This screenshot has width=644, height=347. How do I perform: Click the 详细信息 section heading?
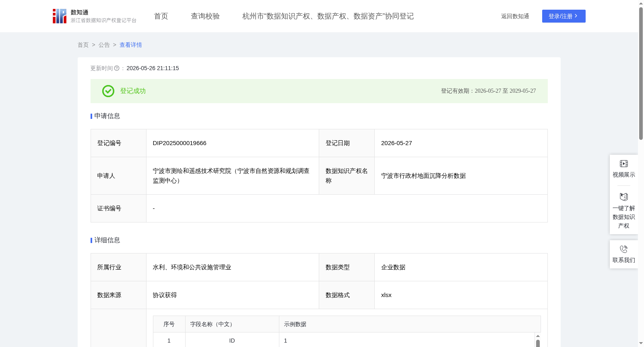click(x=107, y=240)
